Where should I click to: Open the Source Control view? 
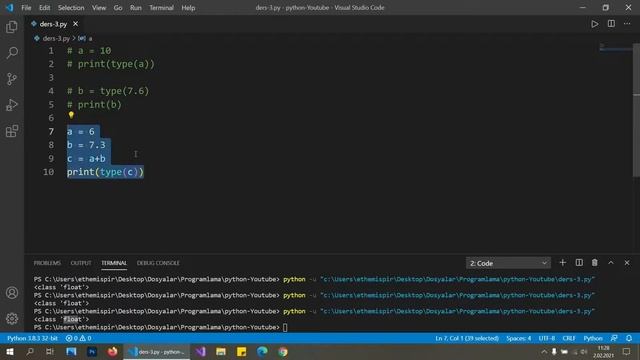(x=12, y=79)
